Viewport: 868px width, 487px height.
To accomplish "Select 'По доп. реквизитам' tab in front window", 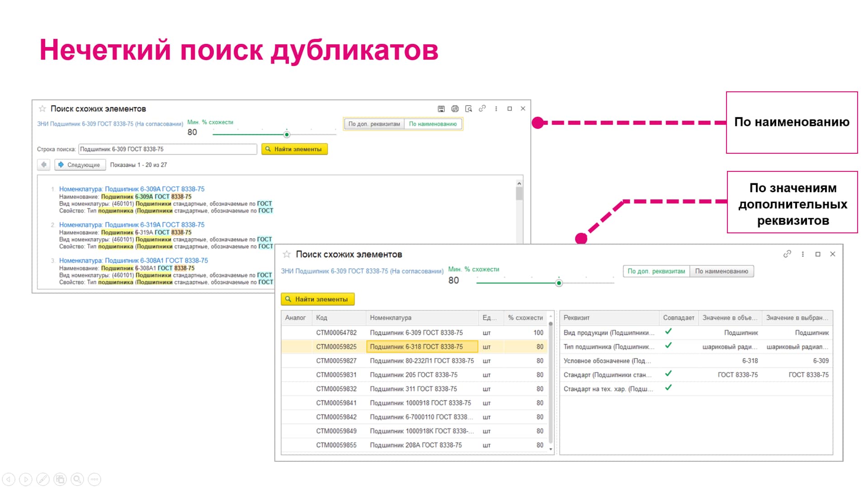I will coord(656,271).
